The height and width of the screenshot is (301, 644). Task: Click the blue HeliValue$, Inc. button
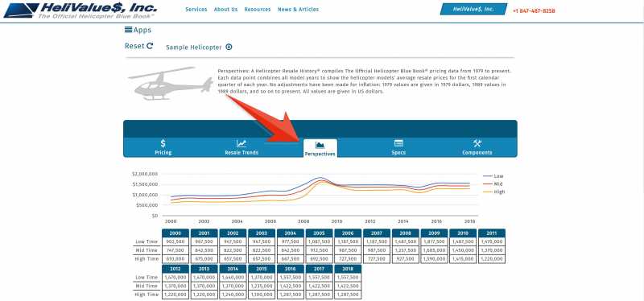pyautogui.click(x=473, y=9)
